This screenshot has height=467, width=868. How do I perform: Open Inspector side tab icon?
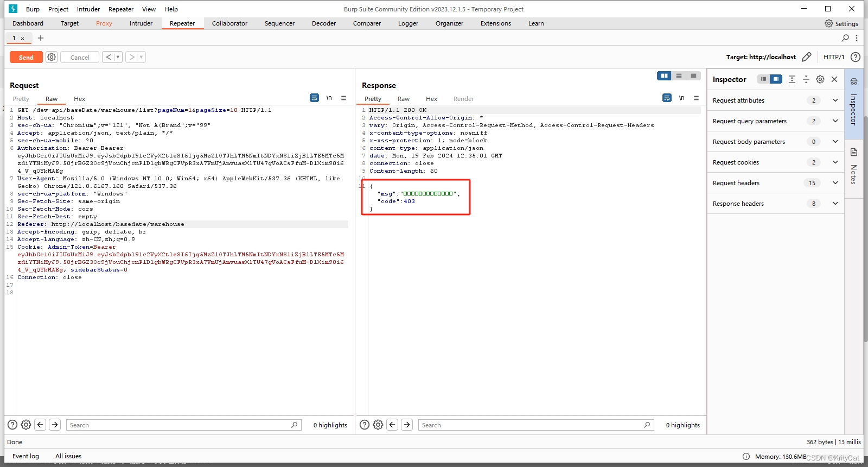coord(853,81)
